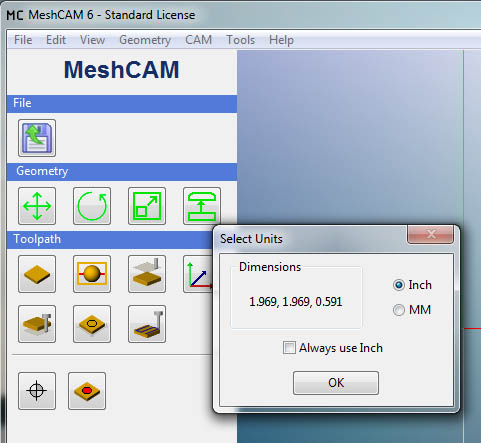Click the Rotate geometry circular arrow icon
The image size is (481, 443).
(x=92, y=206)
